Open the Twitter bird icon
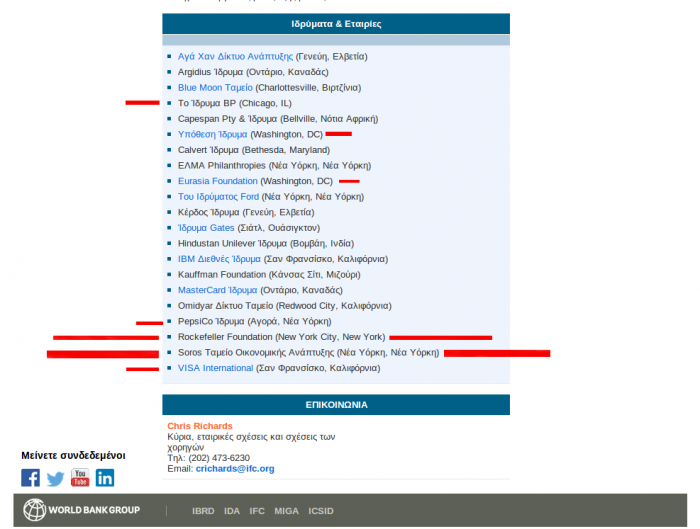700x529 pixels. pos(55,479)
